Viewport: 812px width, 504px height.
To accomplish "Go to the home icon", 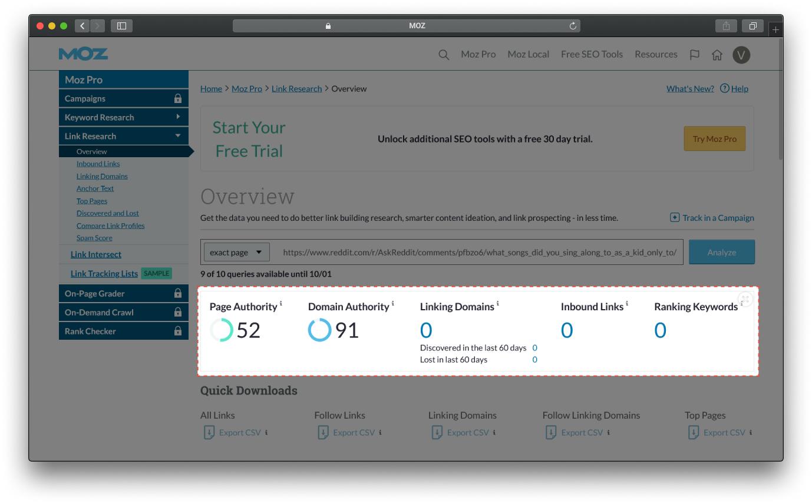I will click(x=717, y=55).
